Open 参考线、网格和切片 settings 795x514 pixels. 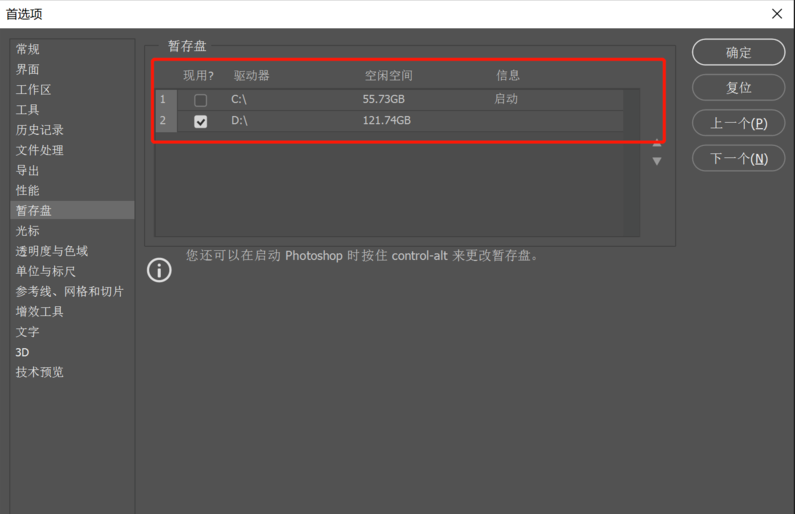[x=70, y=291]
